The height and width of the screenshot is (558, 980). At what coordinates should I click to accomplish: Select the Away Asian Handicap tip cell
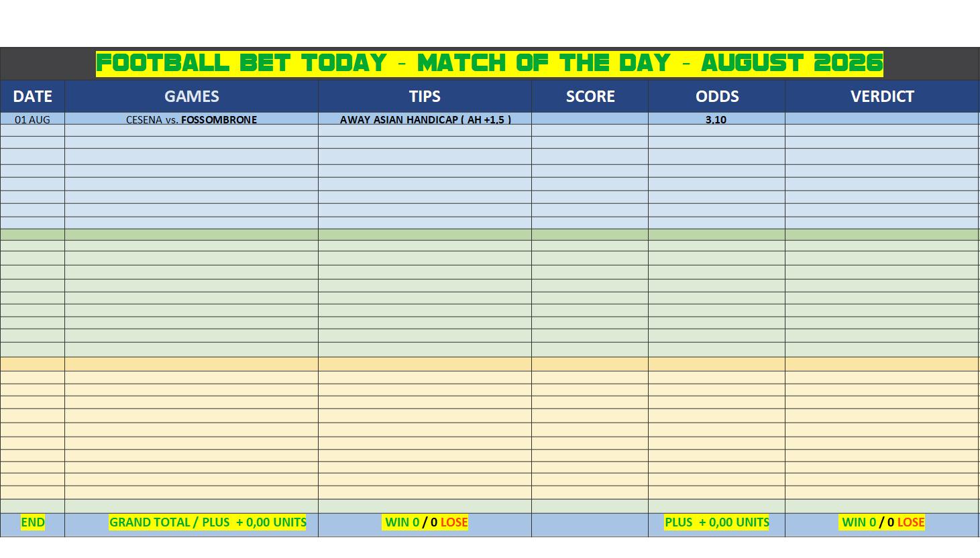tap(425, 119)
